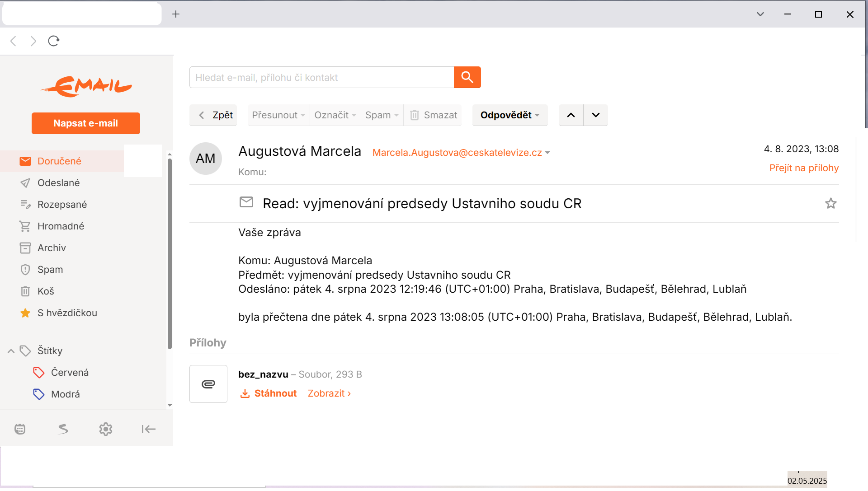Click the sender email address link
Image resolution: width=868 pixels, height=491 pixels.
click(x=457, y=153)
